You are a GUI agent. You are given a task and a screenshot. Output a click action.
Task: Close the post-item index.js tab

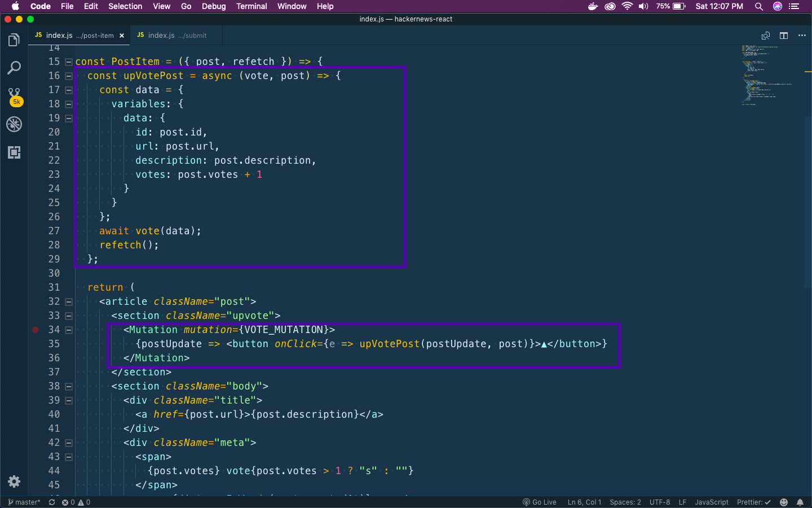coord(122,36)
